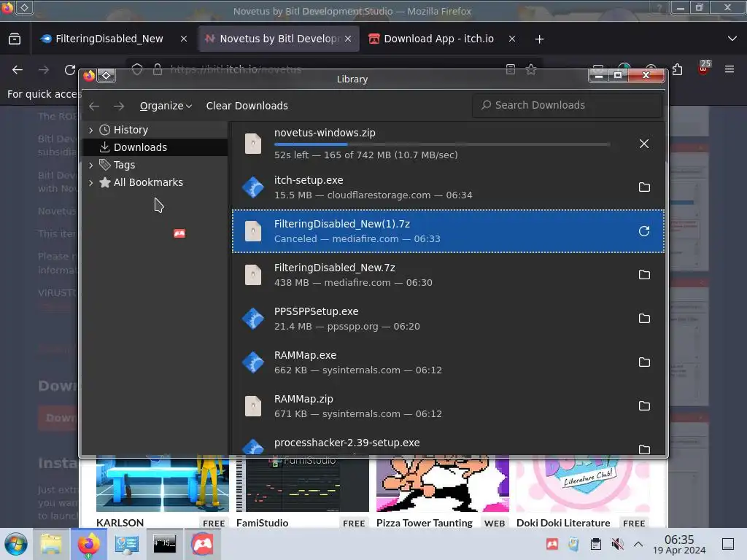This screenshot has width=747, height=560.
Task: Click itch app icon in taskbar
Action: click(x=203, y=544)
